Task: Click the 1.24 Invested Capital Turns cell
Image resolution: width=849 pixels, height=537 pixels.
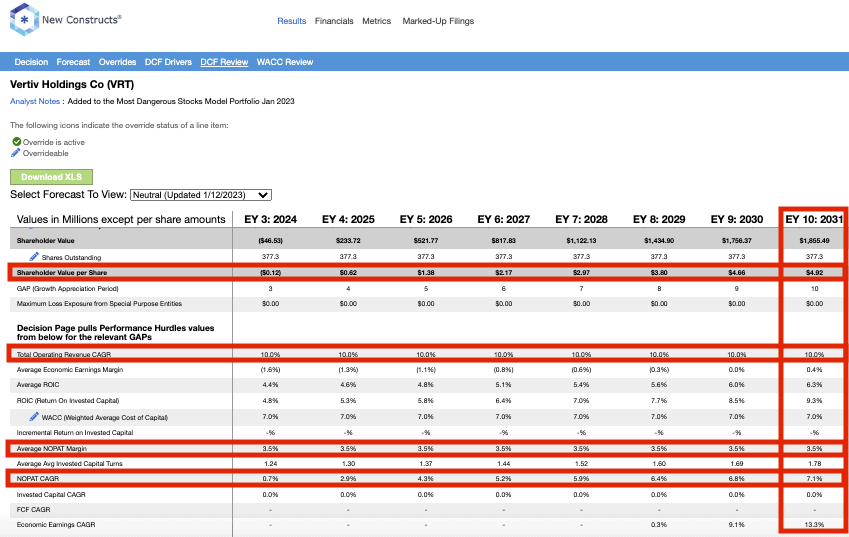Action: click(271, 463)
